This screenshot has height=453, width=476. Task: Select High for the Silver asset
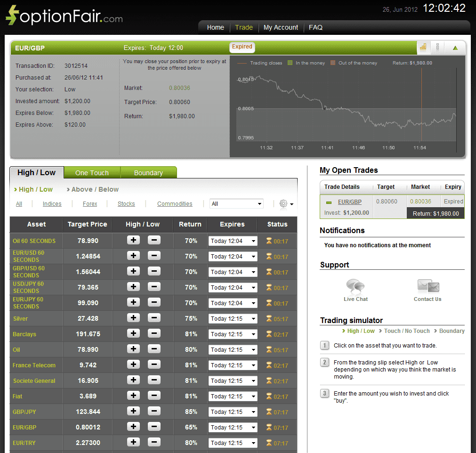(133, 318)
